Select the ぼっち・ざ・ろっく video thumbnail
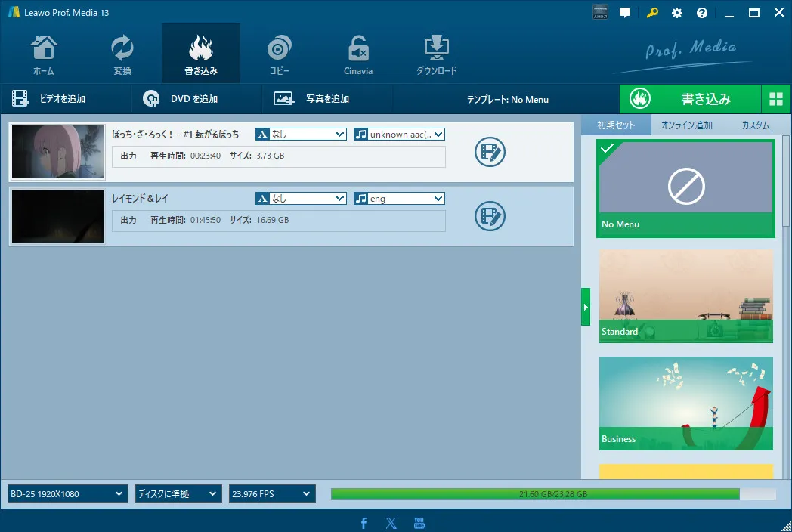The image size is (792, 532). tap(57, 152)
